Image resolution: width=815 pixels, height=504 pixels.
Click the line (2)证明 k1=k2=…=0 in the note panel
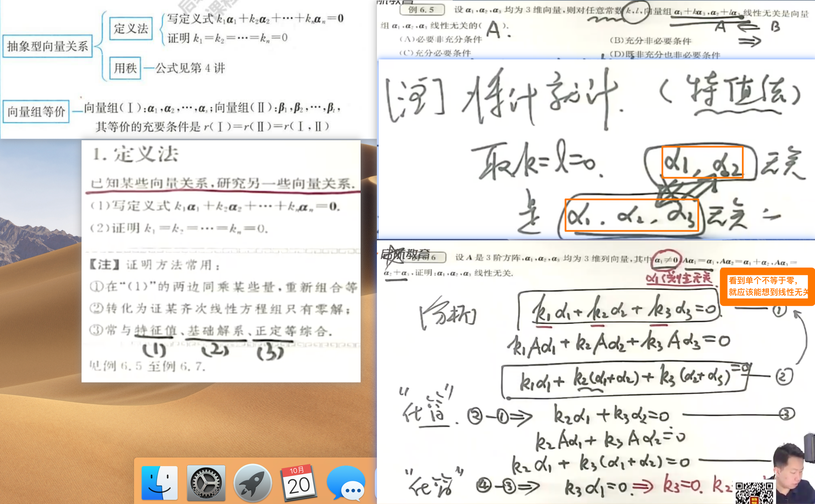tap(179, 228)
